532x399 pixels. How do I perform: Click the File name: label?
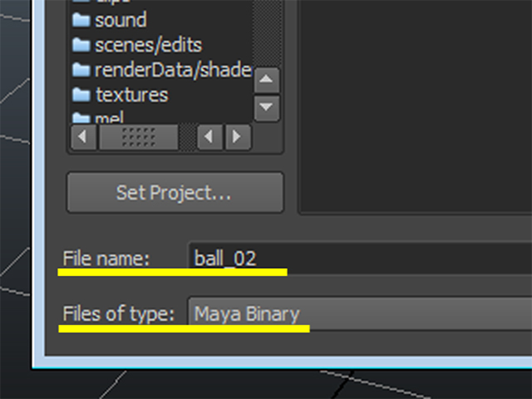106,259
